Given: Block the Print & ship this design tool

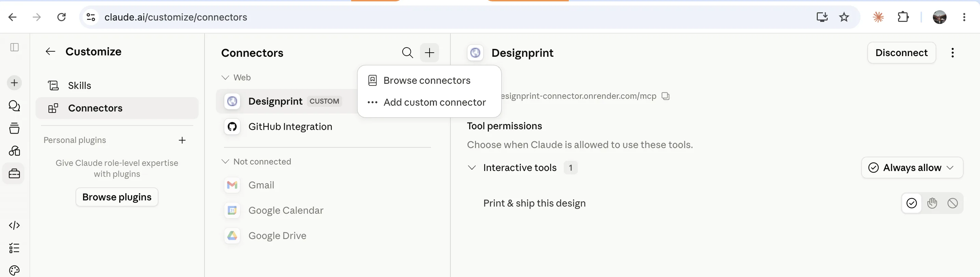Looking at the screenshot, I should pos(953,203).
